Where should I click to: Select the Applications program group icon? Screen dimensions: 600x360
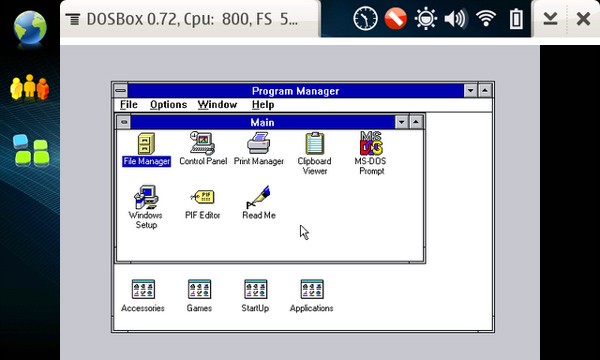[x=312, y=289]
